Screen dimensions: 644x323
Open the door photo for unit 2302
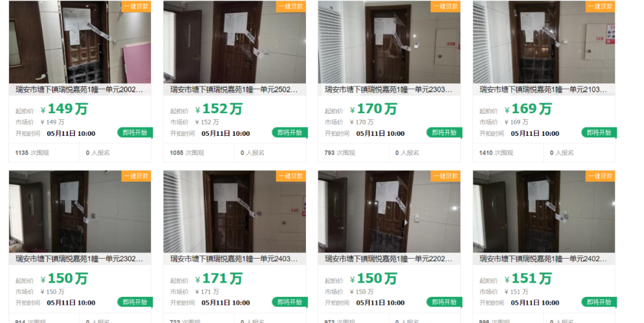(x=80, y=212)
